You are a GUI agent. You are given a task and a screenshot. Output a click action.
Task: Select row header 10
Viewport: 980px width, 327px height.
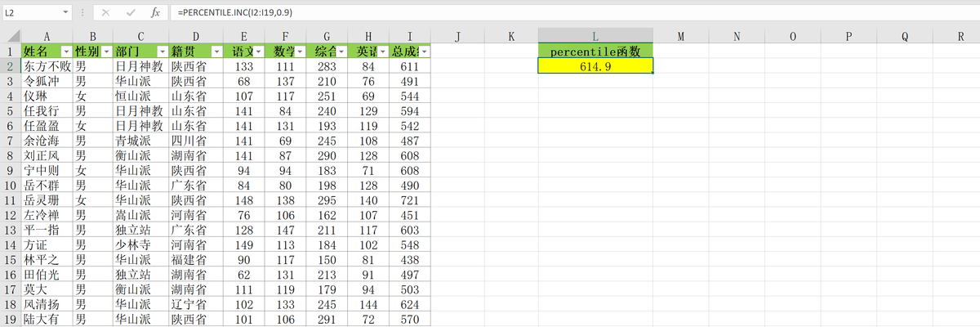pyautogui.click(x=10, y=185)
